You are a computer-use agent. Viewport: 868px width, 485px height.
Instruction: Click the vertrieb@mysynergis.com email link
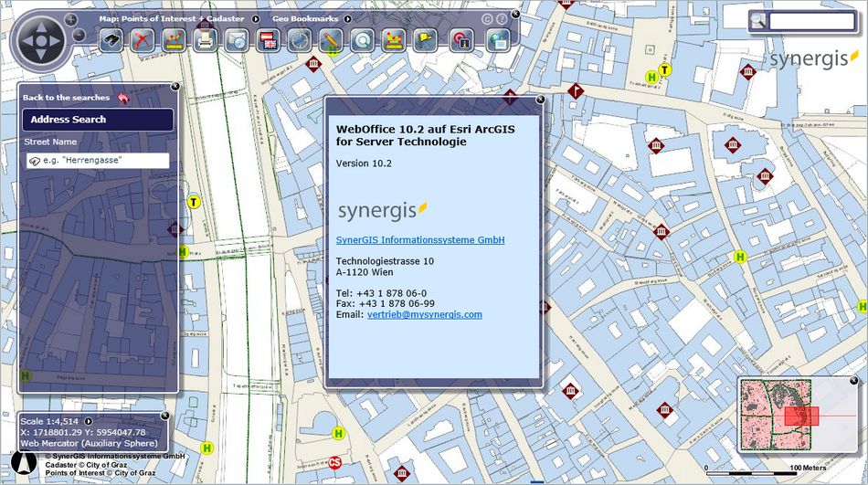[x=425, y=314]
